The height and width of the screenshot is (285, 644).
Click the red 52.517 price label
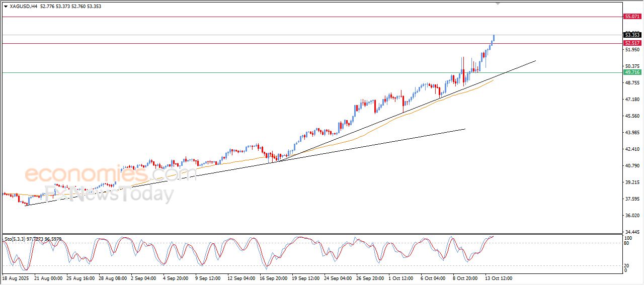click(x=632, y=43)
